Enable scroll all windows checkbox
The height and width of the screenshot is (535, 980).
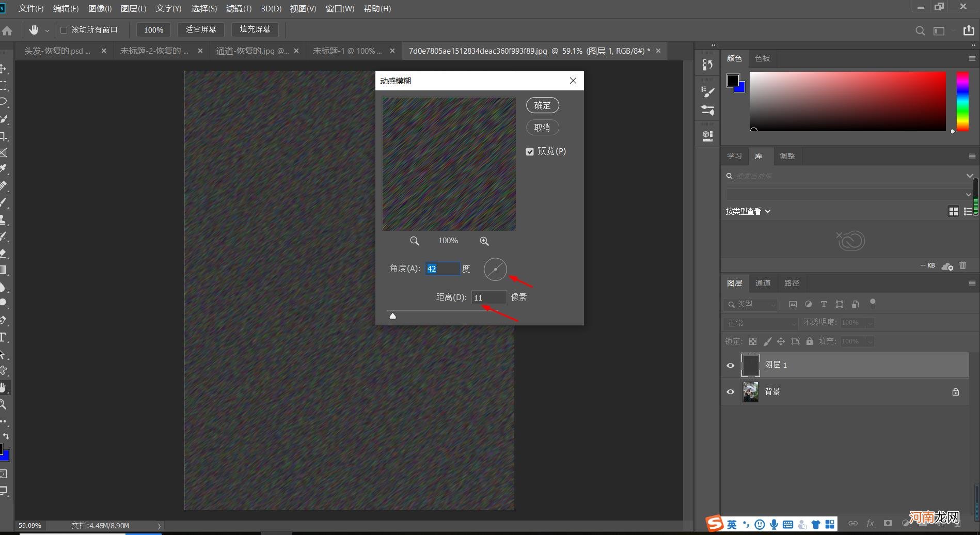64,30
